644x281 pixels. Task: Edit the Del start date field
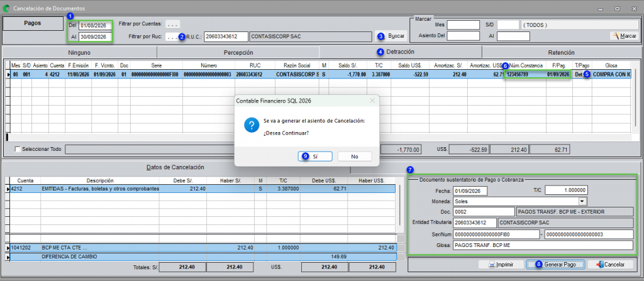pos(96,26)
